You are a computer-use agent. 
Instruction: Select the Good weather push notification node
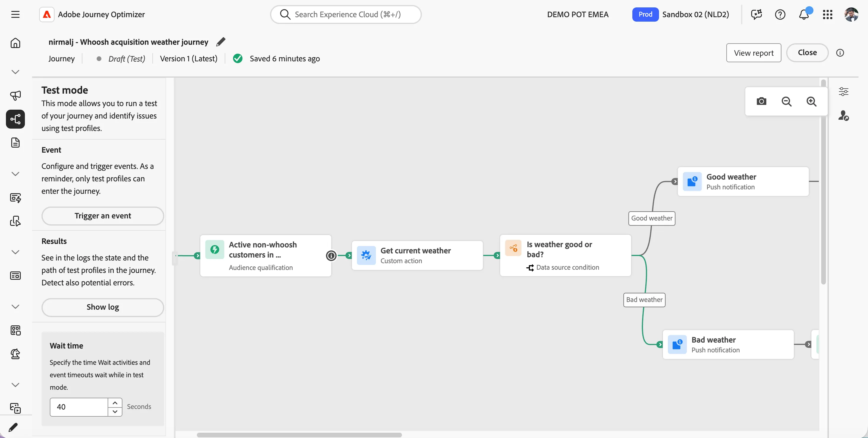(x=743, y=182)
